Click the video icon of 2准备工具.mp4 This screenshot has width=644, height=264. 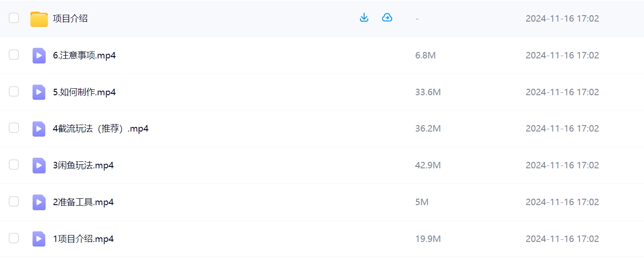(x=39, y=202)
